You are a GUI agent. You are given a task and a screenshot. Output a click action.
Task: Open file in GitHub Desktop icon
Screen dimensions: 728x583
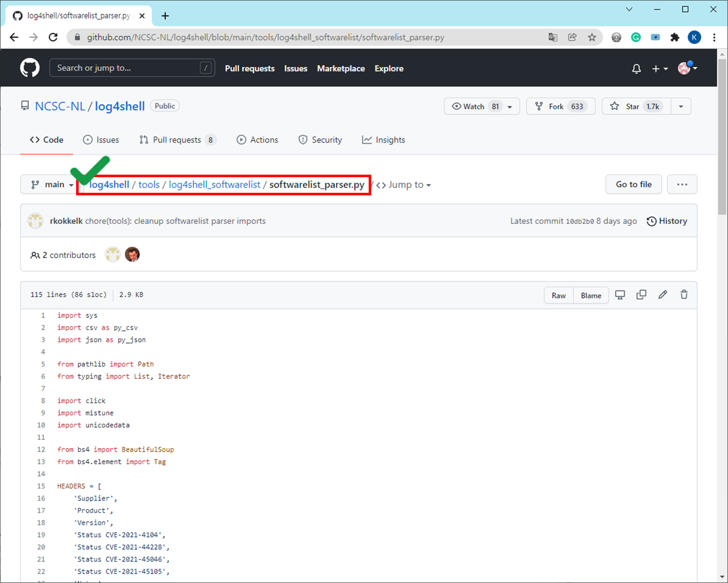pos(620,295)
